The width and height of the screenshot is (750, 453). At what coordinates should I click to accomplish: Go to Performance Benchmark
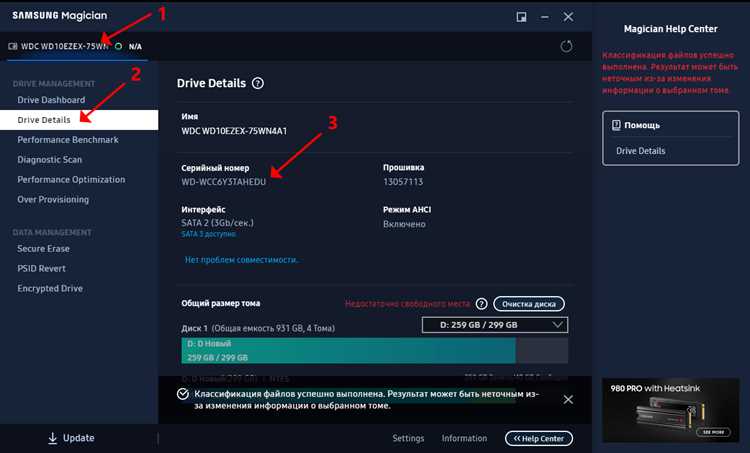68,140
